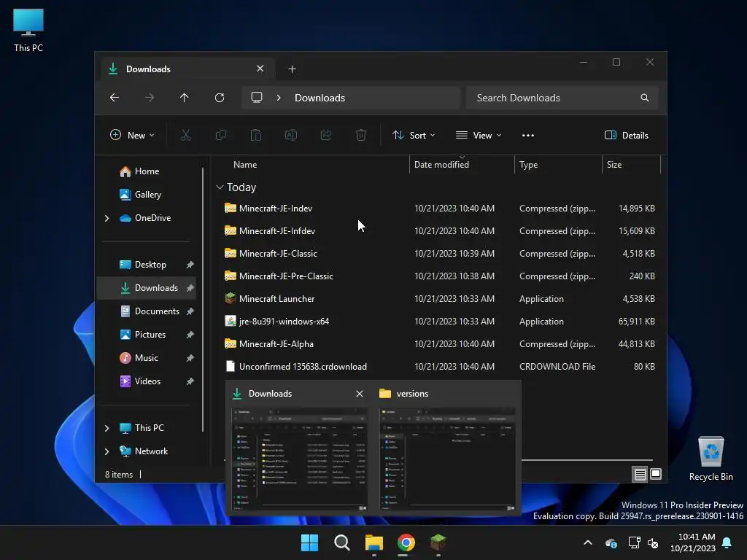747x560 pixels.
Task: Click OneDrive cloud icon in system tray
Action: [611, 542]
